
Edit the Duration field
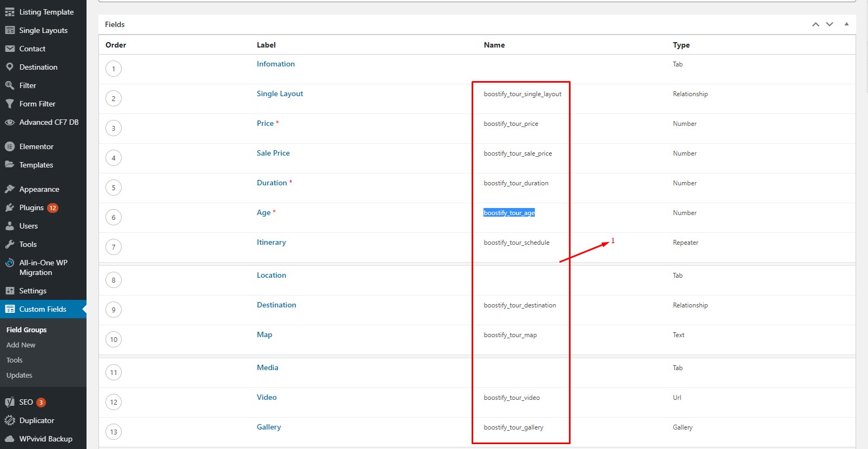[x=272, y=183]
